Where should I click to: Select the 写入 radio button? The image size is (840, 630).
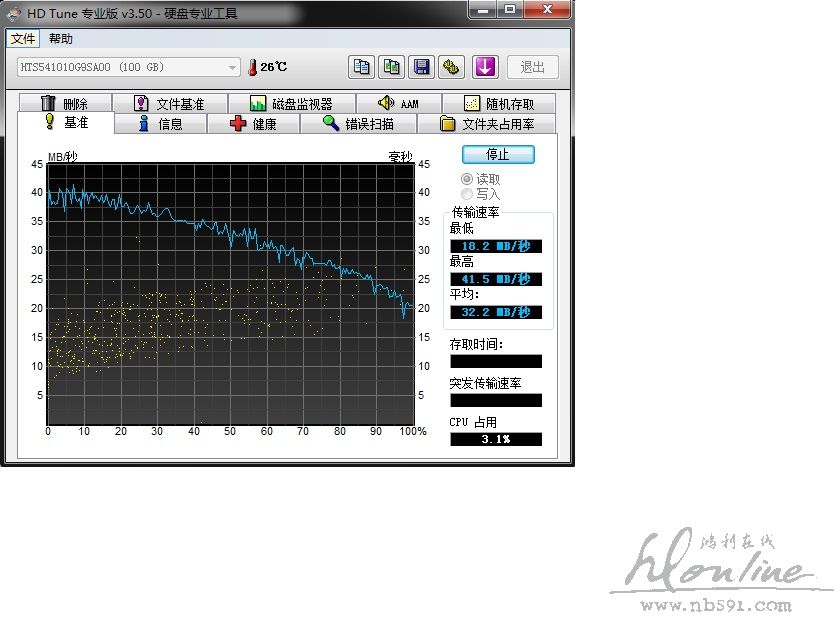(x=467, y=194)
